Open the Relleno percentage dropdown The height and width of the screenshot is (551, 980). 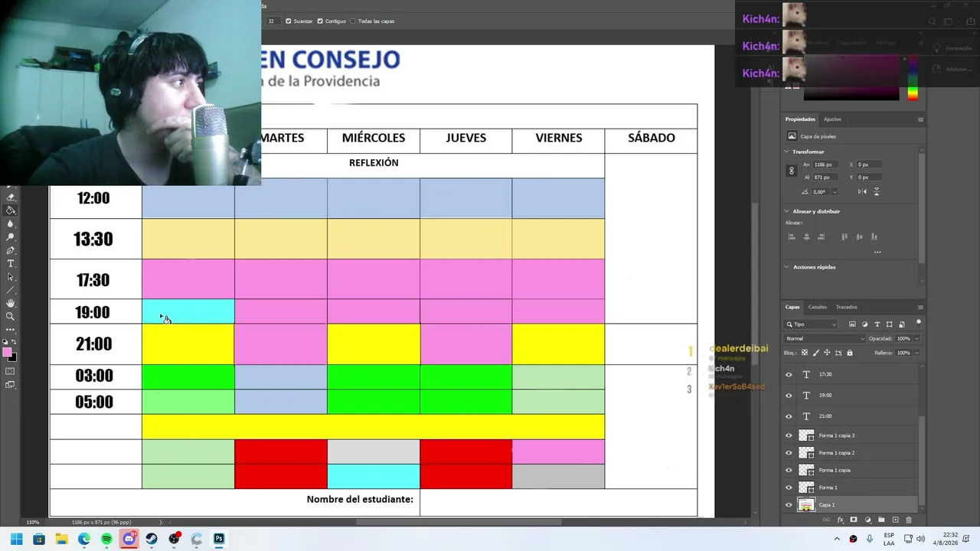coord(916,353)
